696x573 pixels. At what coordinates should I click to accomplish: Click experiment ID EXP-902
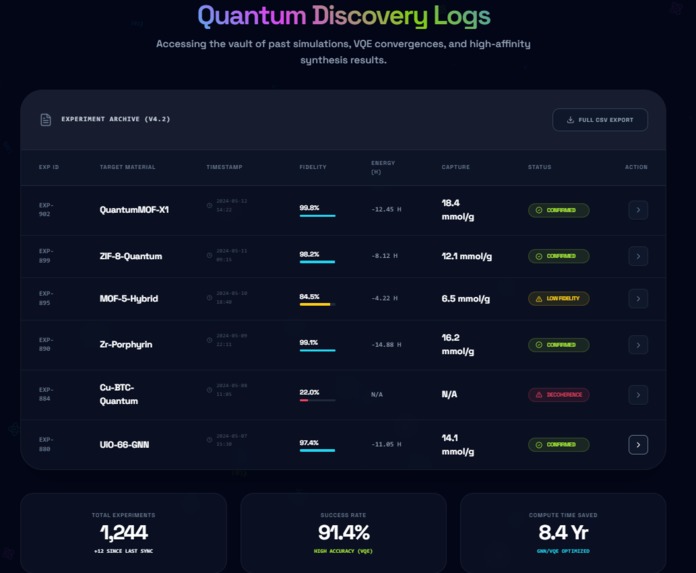(46, 209)
